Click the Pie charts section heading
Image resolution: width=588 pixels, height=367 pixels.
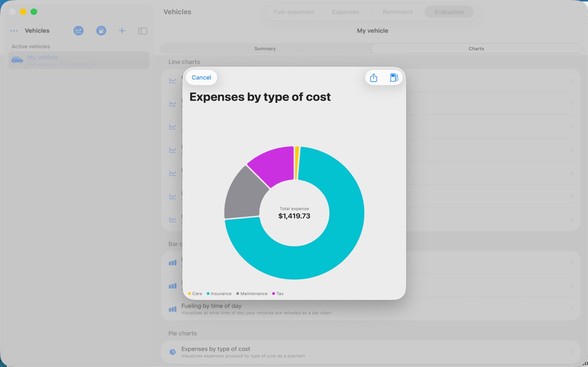182,333
